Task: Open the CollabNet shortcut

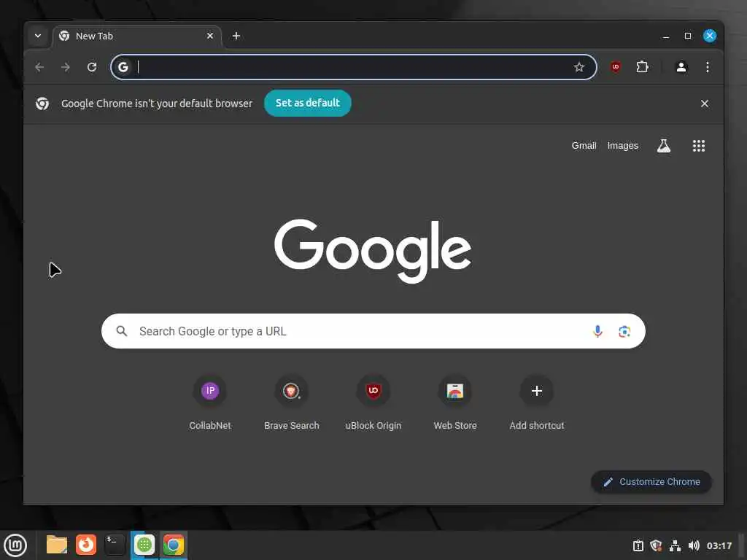Action: (210, 402)
